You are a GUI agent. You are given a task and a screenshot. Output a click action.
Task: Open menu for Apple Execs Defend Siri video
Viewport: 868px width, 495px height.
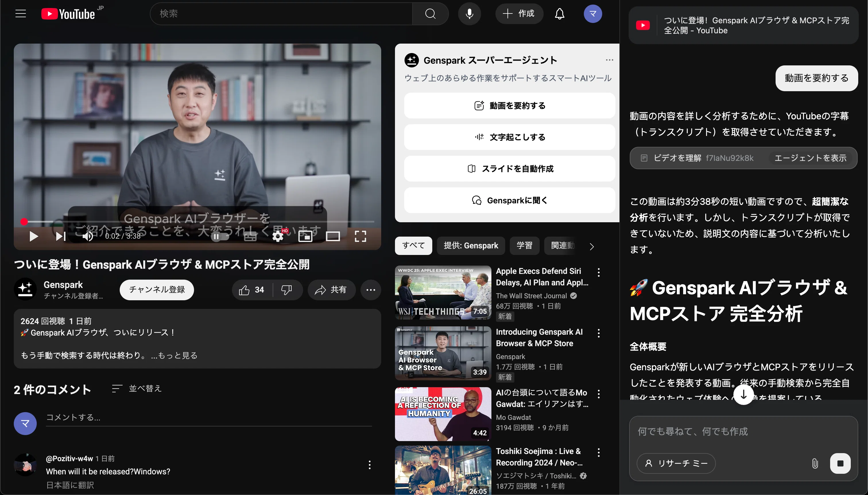coord(598,272)
